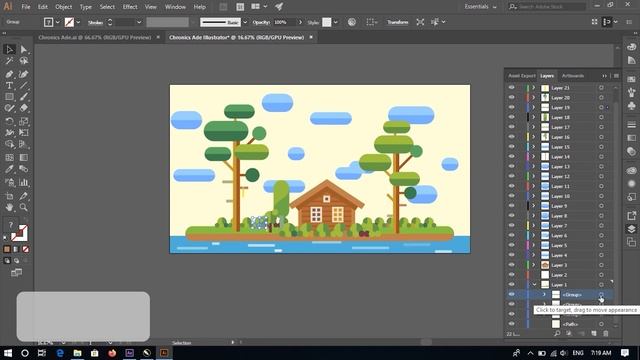Screen dimensions: 640x360
Task: Choose the Column Graph tool
Action: pyautogui.click(x=24, y=182)
